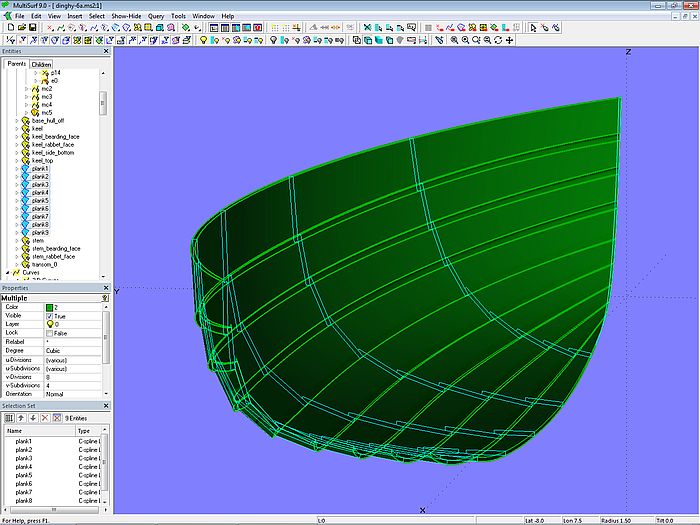Click the move-up arrow in Selection Set
The image size is (700, 525).
tap(21, 417)
